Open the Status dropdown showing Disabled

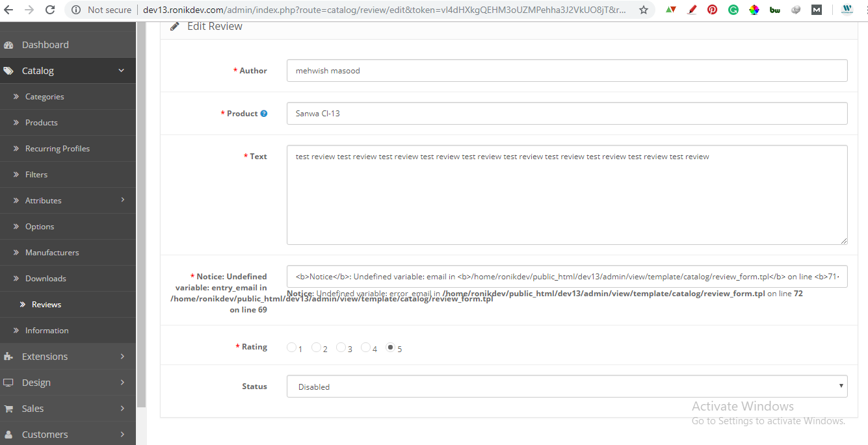pyautogui.click(x=567, y=387)
